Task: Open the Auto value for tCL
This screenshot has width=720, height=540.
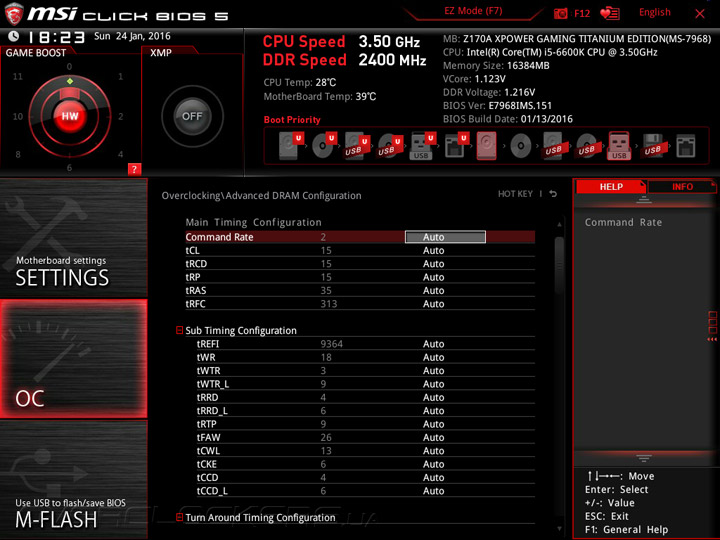Action: pyautogui.click(x=433, y=250)
